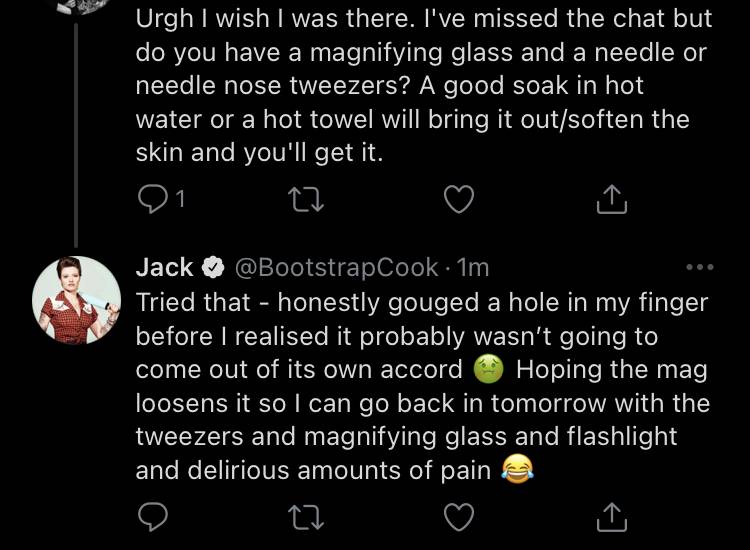
Task: Click the reply count 1 on the first tweet
Action: pos(179,199)
